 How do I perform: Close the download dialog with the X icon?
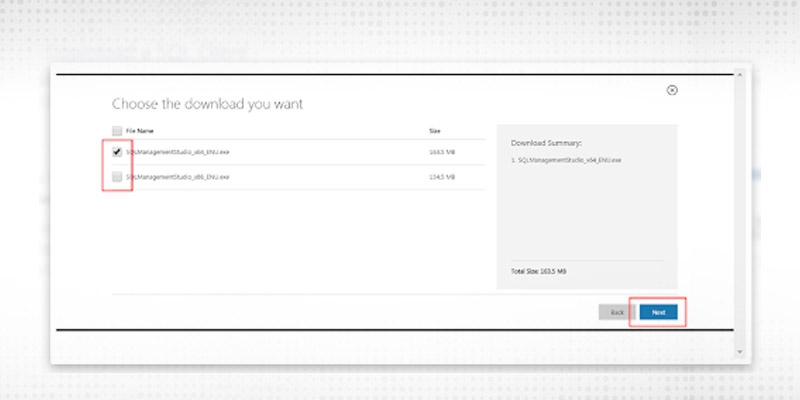(x=672, y=90)
